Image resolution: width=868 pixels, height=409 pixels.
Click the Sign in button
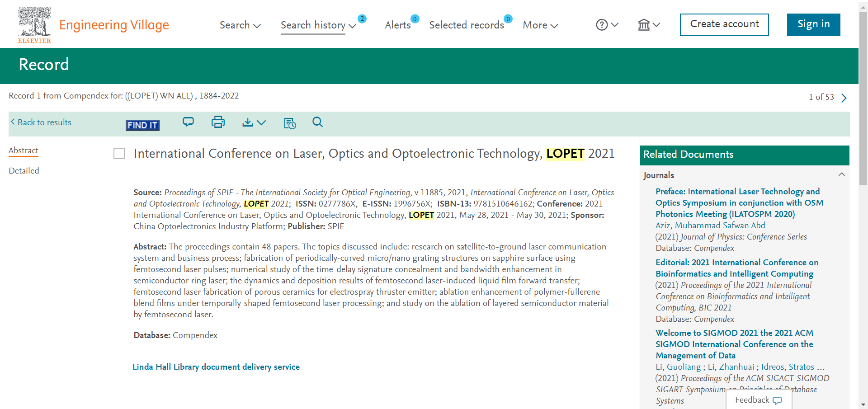click(x=813, y=24)
